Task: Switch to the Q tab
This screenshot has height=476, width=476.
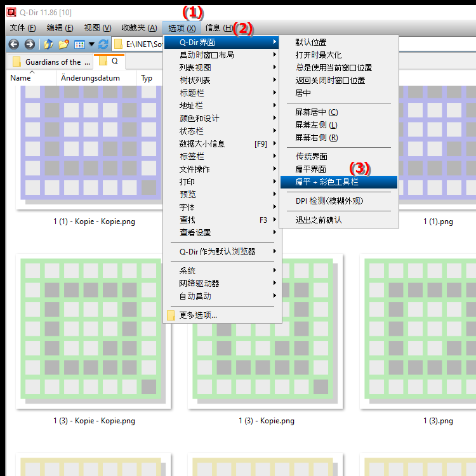Action: (x=109, y=62)
